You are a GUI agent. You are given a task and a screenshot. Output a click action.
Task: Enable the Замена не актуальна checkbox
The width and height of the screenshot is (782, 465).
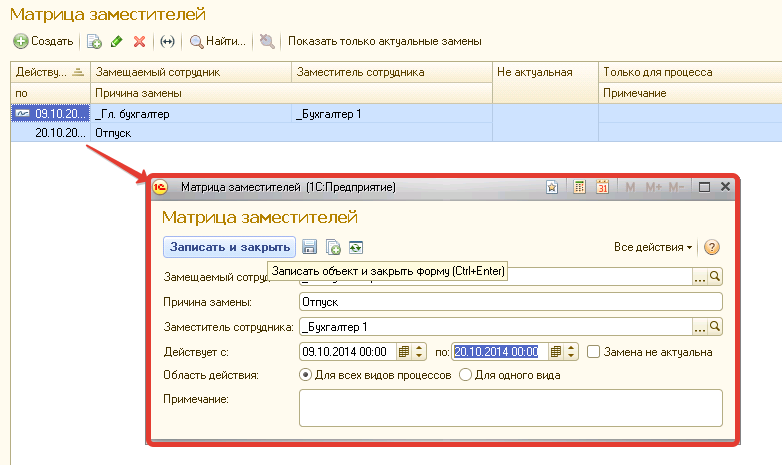(x=594, y=351)
